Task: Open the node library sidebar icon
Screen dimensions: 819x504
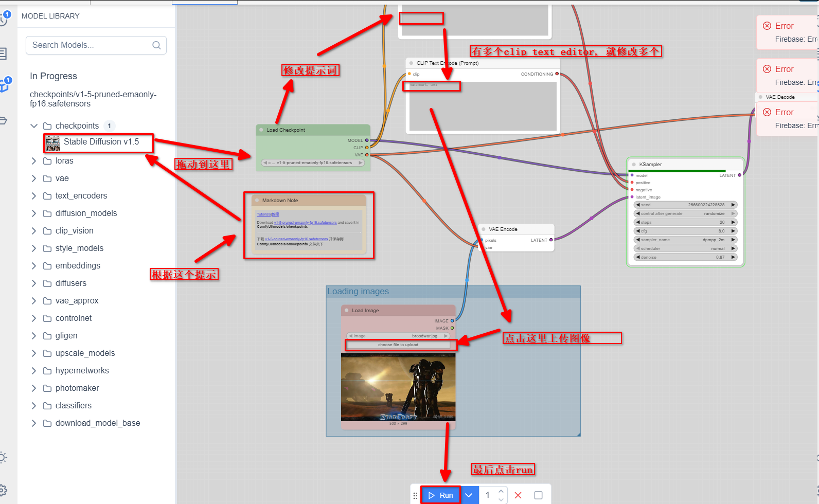Action: [3, 53]
